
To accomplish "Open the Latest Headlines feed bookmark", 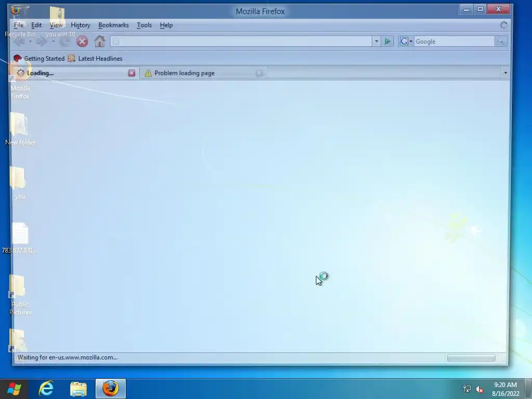I will (x=95, y=58).
